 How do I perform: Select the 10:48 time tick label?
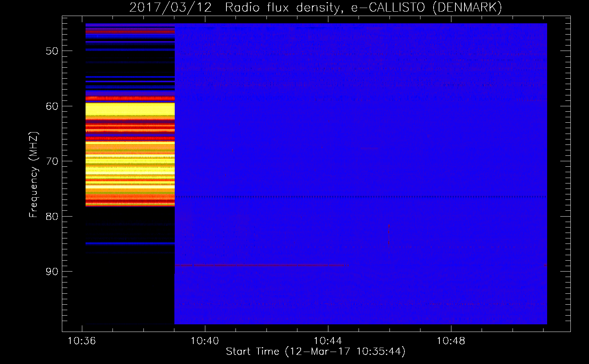(x=451, y=341)
